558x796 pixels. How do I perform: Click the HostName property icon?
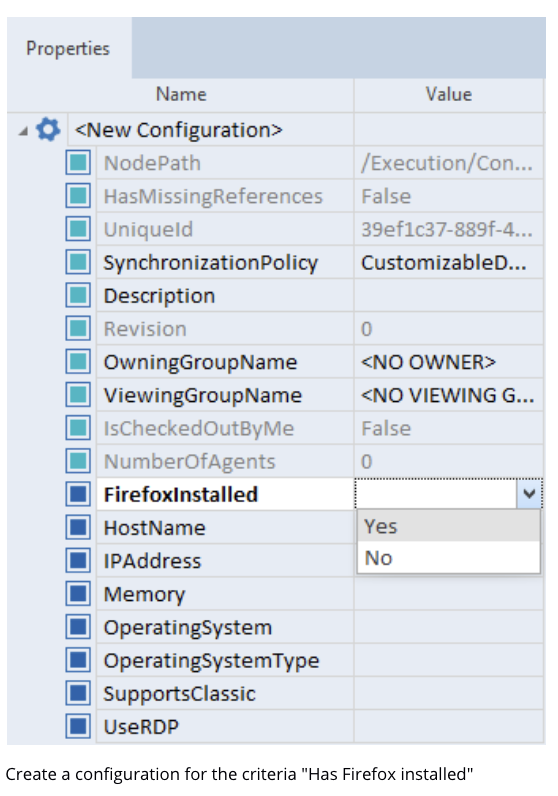tap(78, 527)
